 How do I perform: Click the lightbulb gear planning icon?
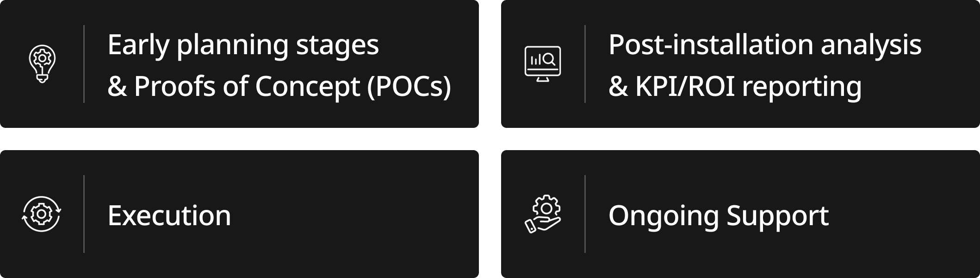[x=42, y=64]
